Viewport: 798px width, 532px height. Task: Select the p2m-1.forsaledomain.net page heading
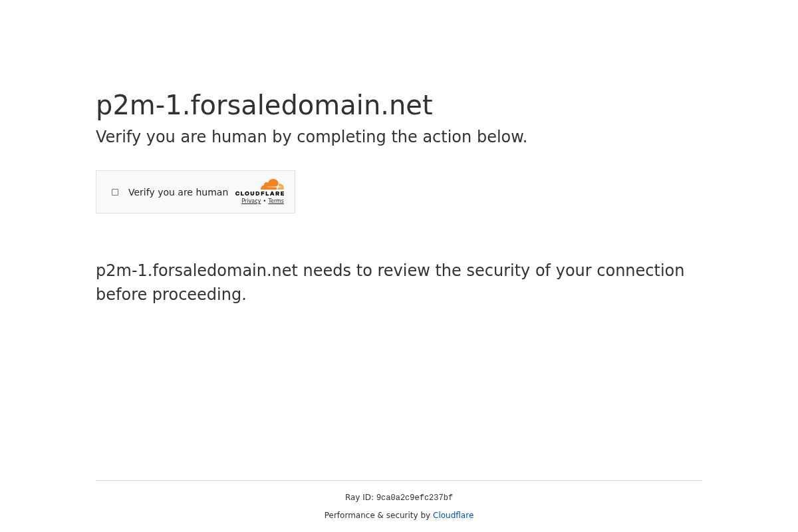264,105
